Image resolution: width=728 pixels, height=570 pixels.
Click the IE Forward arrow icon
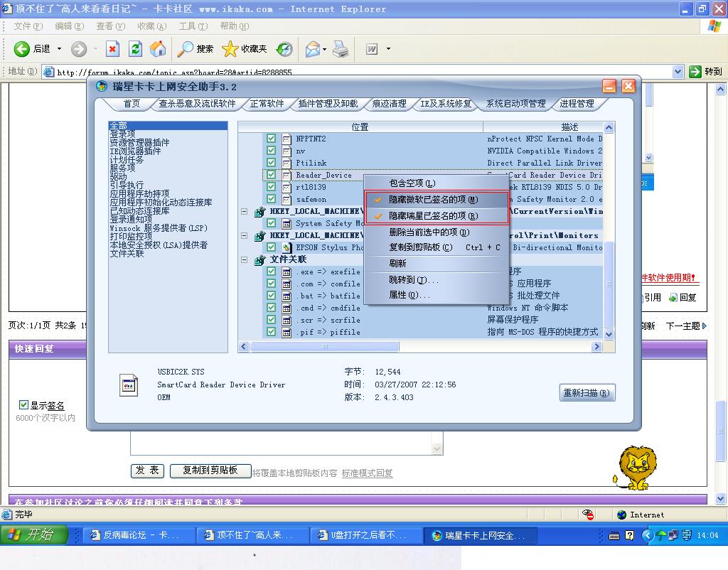point(79,49)
